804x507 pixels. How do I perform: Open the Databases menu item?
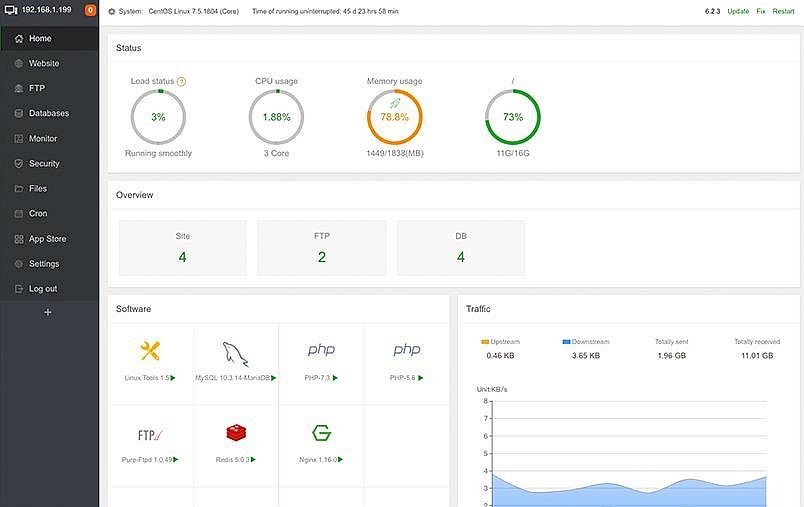point(49,113)
